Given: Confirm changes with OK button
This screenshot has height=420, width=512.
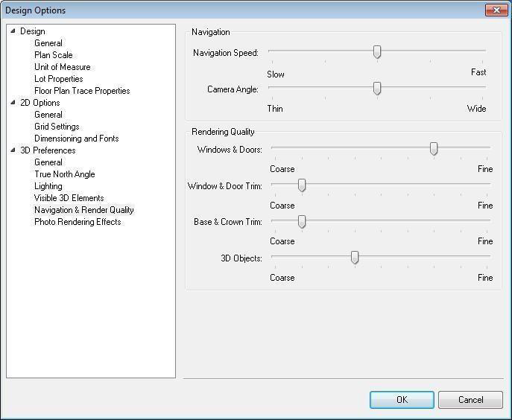Looking at the screenshot, I should pyautogui.click(x=402, y=400).
